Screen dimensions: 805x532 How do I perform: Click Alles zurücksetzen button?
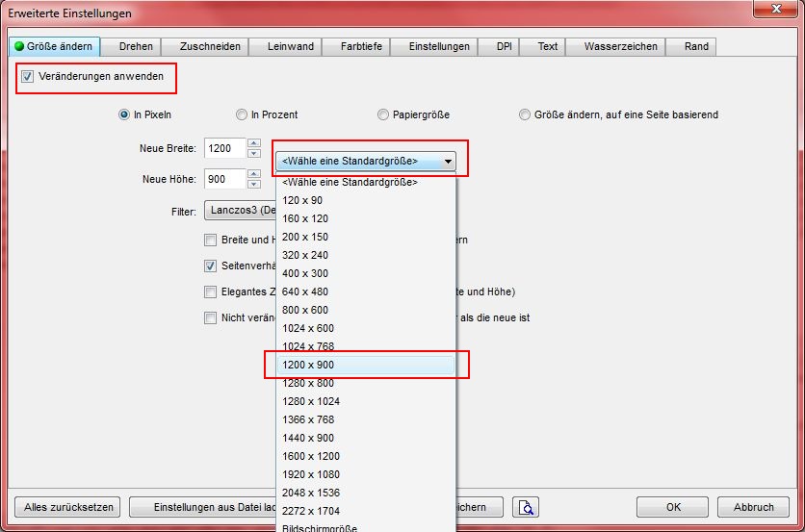68,507
